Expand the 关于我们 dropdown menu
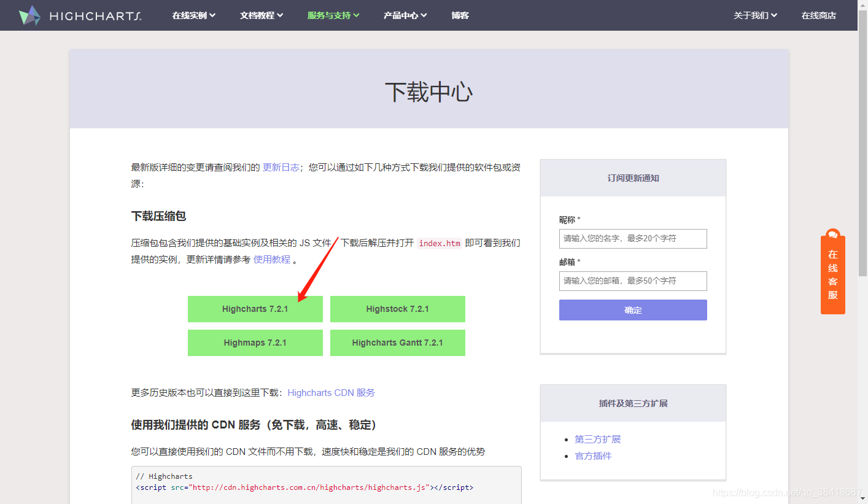This screenshot has height=504, width=868. (756, 15)
